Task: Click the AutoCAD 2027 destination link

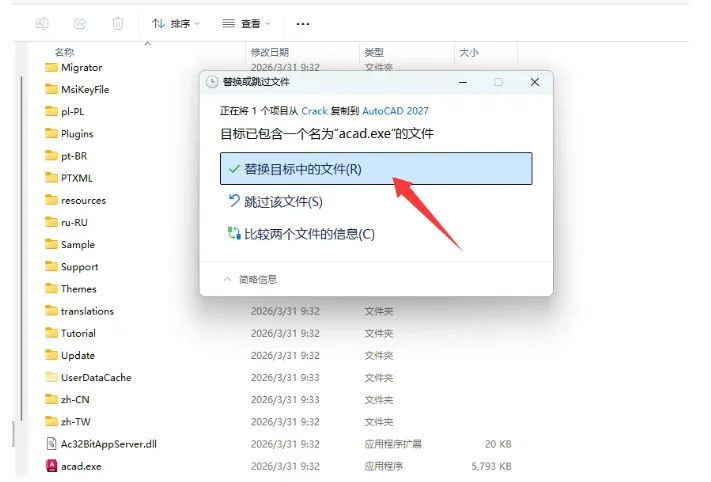Action: pyautogui.click(x=395, y=111)
